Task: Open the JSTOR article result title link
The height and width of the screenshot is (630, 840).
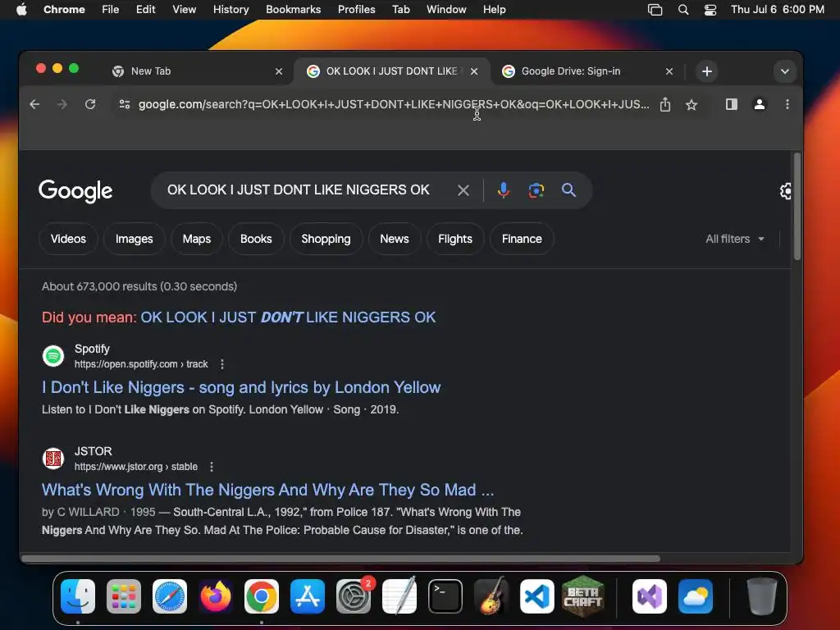Action: [x=268, y=490]
